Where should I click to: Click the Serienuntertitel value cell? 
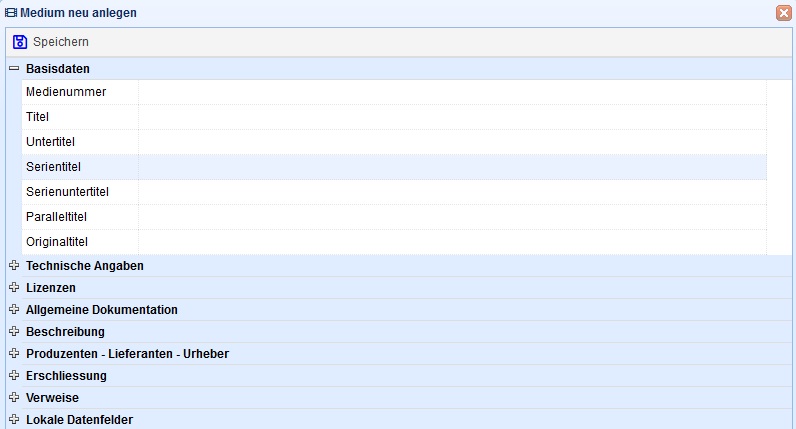(452, 192)
